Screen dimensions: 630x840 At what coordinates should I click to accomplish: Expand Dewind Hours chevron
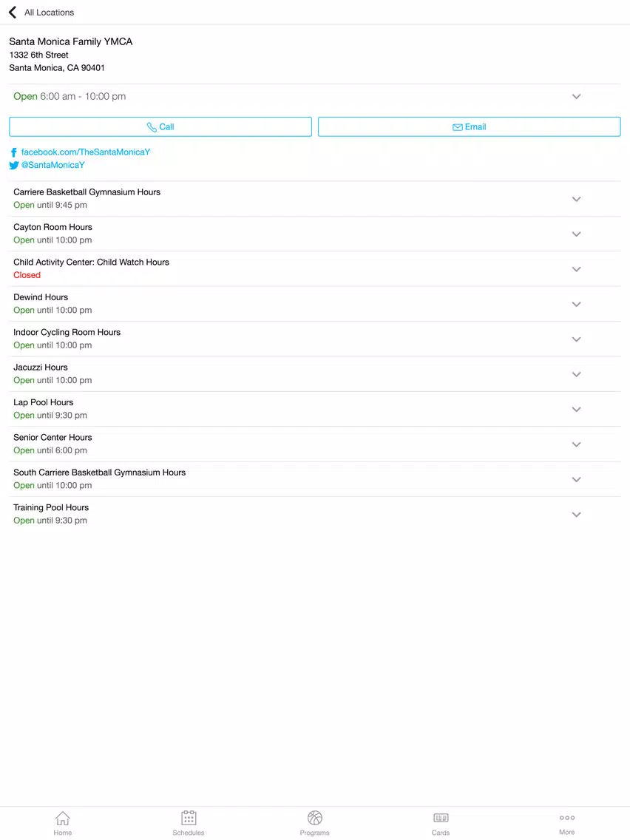[577, 305]
